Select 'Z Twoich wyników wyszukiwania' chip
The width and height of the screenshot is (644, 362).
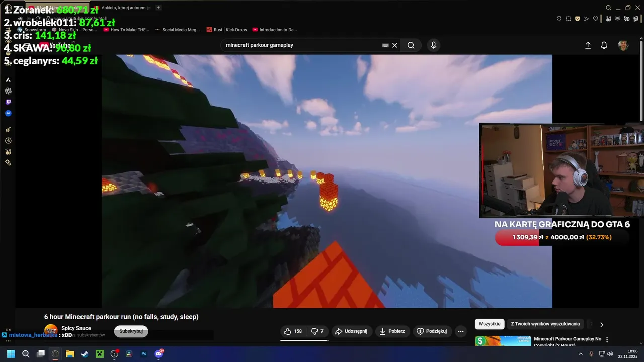(545, 324)
